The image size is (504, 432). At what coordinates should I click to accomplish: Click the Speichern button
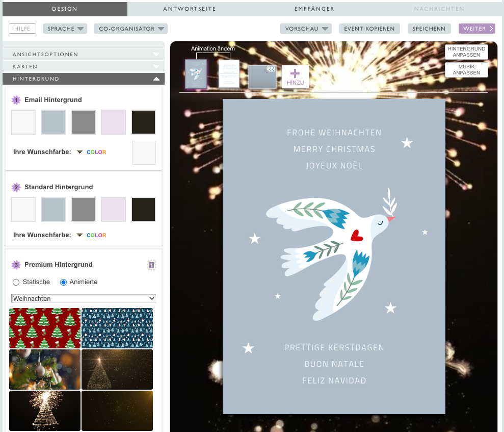click(429, 29)
